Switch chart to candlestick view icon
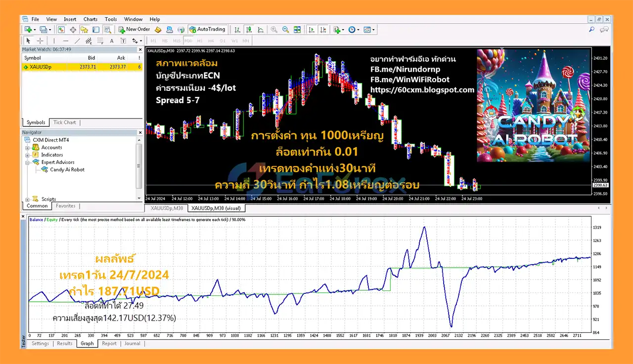This screenshot has height=364, width=633. click(x=249, y=30)
